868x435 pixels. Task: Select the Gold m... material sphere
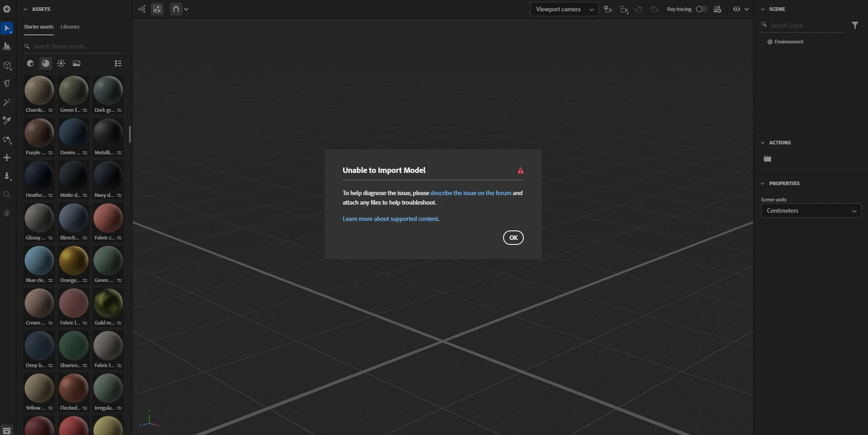click(x=108, y=303)
